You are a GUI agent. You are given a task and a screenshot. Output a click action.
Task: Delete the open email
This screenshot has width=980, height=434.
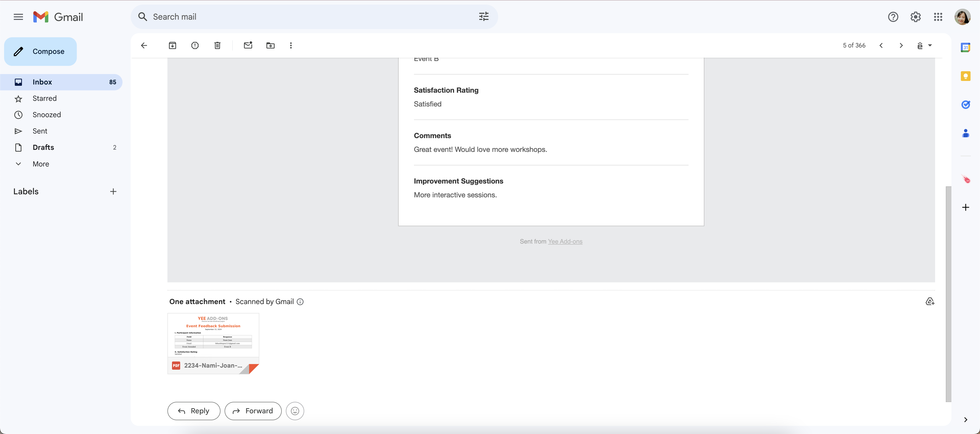pyautogui.click(x=217, y=45)
